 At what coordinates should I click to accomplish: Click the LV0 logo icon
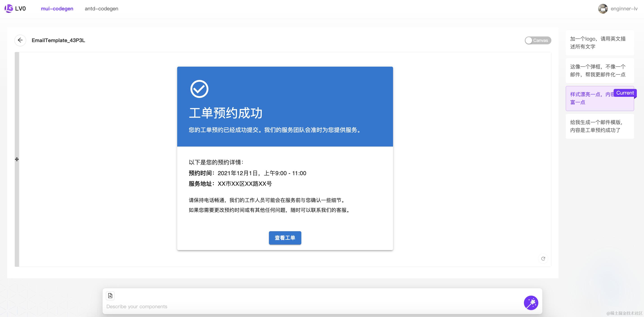point(9,9)
